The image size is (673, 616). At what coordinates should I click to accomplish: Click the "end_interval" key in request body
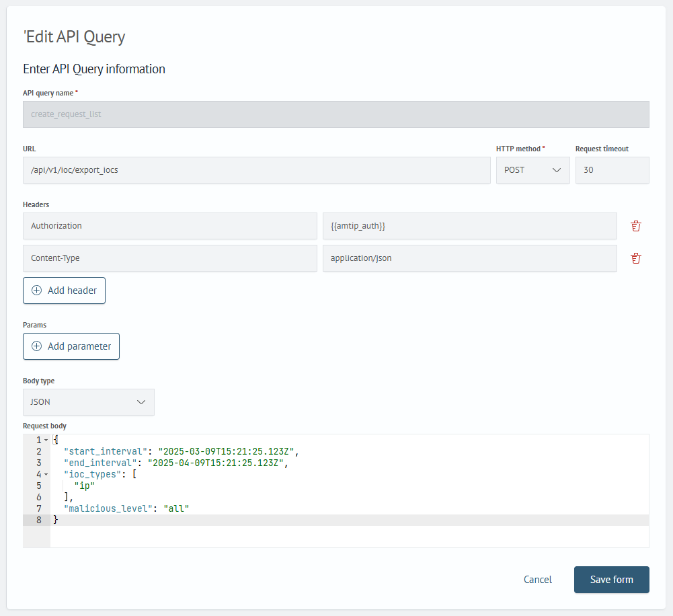(x=100, y=463)
